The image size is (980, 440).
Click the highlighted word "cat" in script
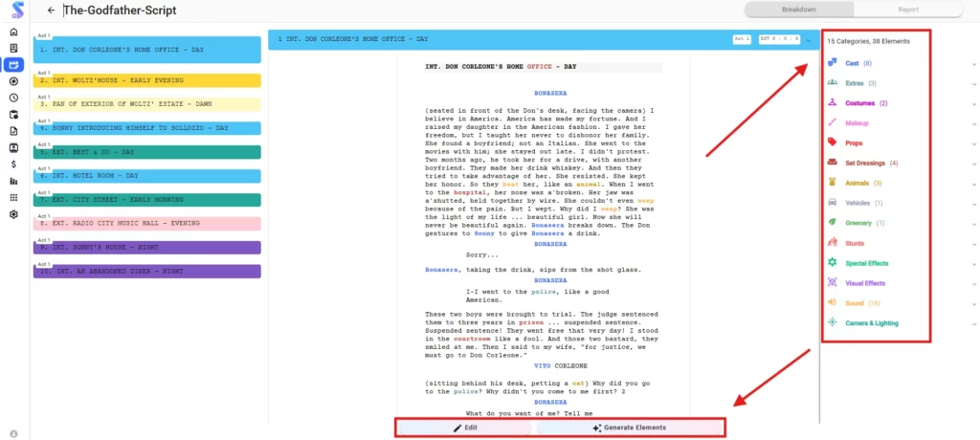coord(578,382)
